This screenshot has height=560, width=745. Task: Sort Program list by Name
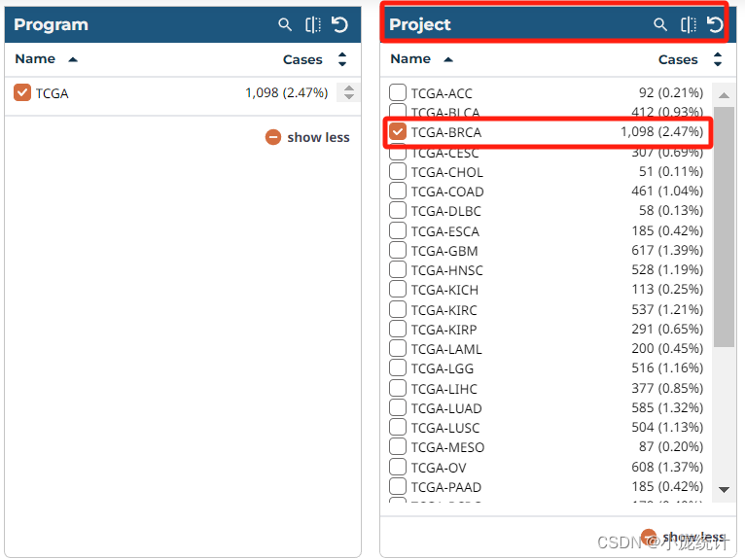coord(46,59)
